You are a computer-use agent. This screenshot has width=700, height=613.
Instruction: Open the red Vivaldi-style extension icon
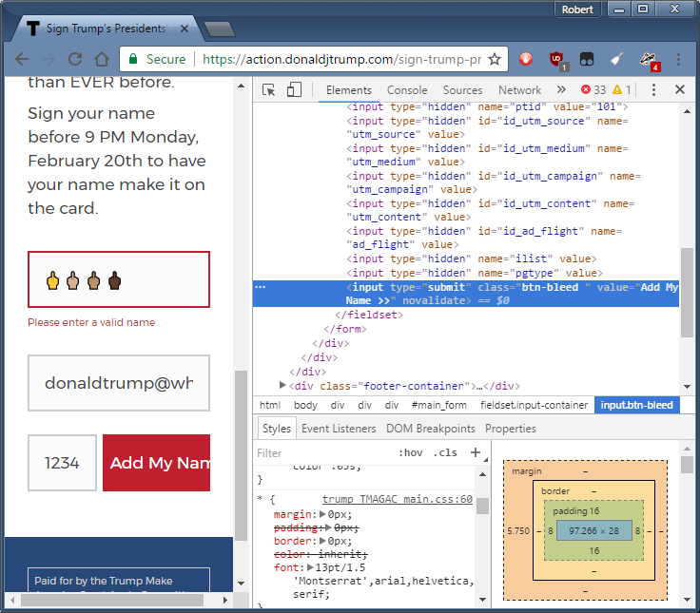[x=526, y=59]
